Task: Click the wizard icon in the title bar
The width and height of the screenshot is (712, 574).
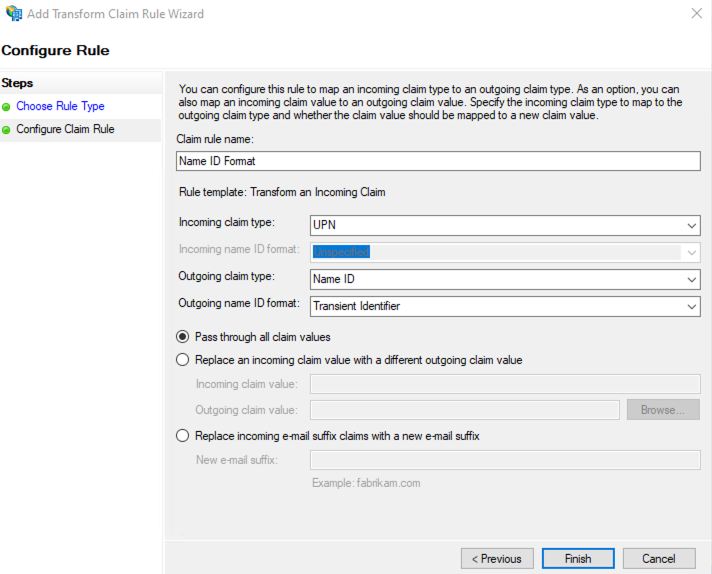Action: 14,14
